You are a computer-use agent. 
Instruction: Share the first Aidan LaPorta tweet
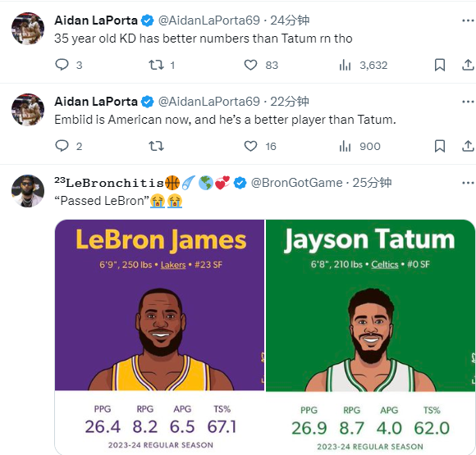coord(468,65)
